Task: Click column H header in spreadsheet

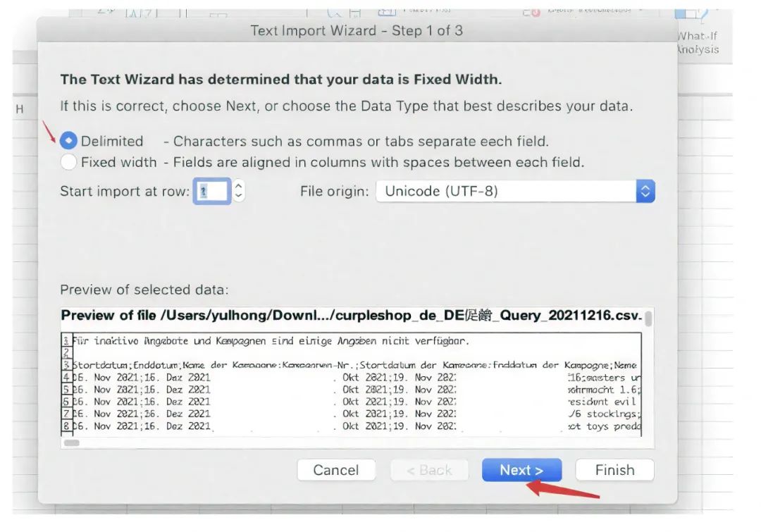Action: click(20, 109)
